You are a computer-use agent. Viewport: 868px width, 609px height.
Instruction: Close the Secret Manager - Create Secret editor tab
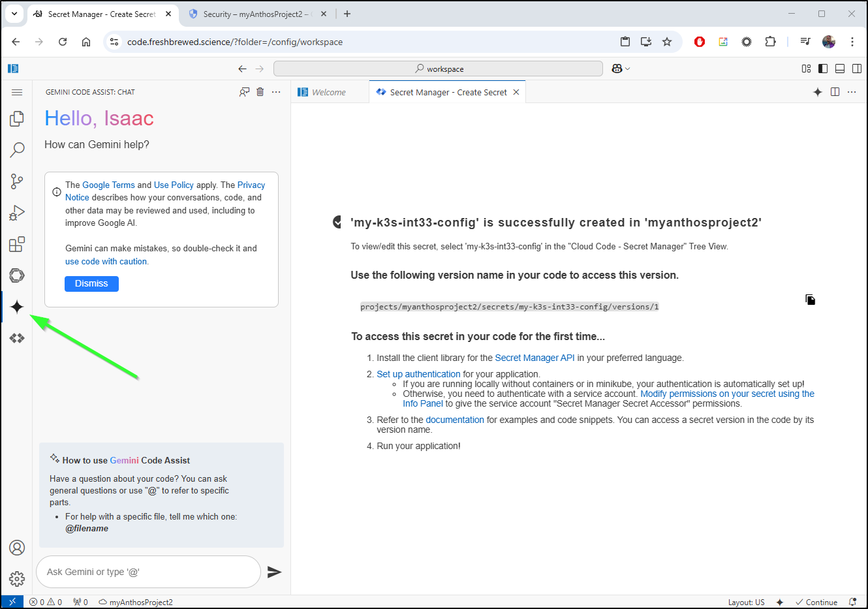(x=516, y=92)
